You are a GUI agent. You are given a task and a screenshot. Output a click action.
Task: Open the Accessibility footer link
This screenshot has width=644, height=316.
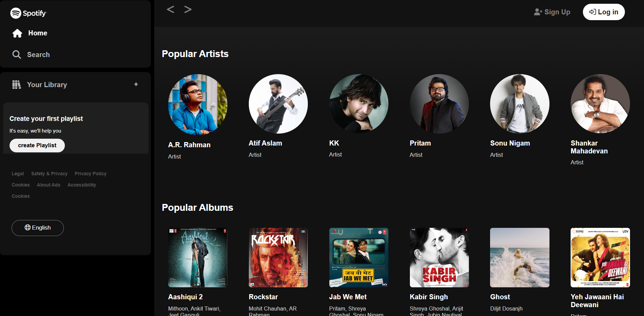[x=82, y=185]
